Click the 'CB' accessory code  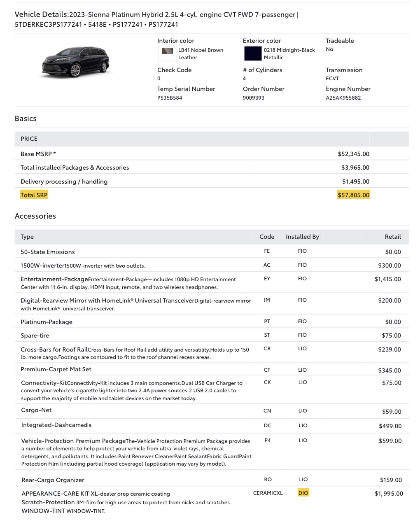click(x=267, y=349)
